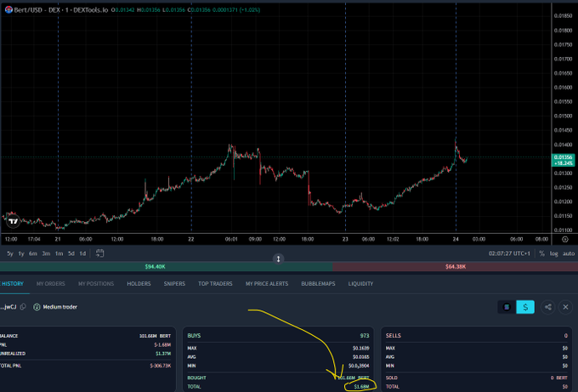578x392 pixels.
Task: Open the Snipers tab
Action: (x=174, y=283)
